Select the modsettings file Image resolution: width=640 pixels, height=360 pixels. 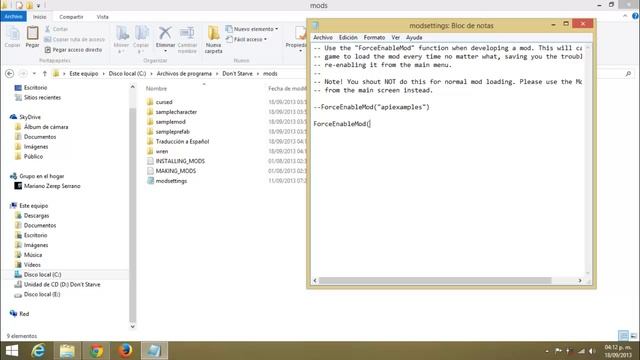pos(171,181)
